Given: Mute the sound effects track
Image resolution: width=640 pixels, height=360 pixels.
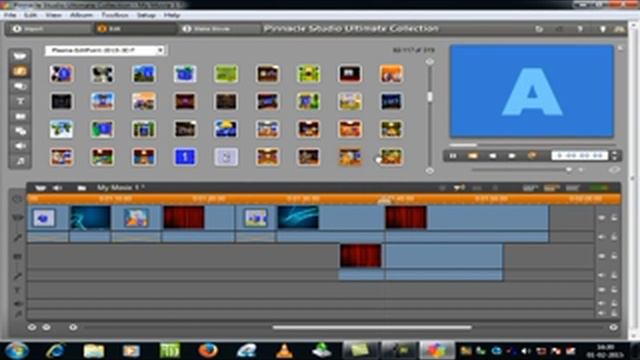Looking at the screenshot, I should pos(602,304).
